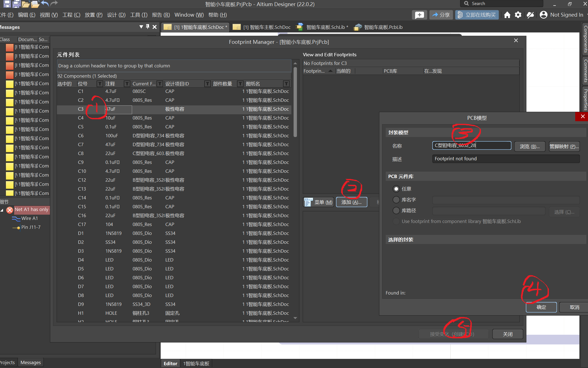Viewport: 588px width, 368px height.
Task: Open the filter dropdown on 图纸名 column
Action: point(286,84)
